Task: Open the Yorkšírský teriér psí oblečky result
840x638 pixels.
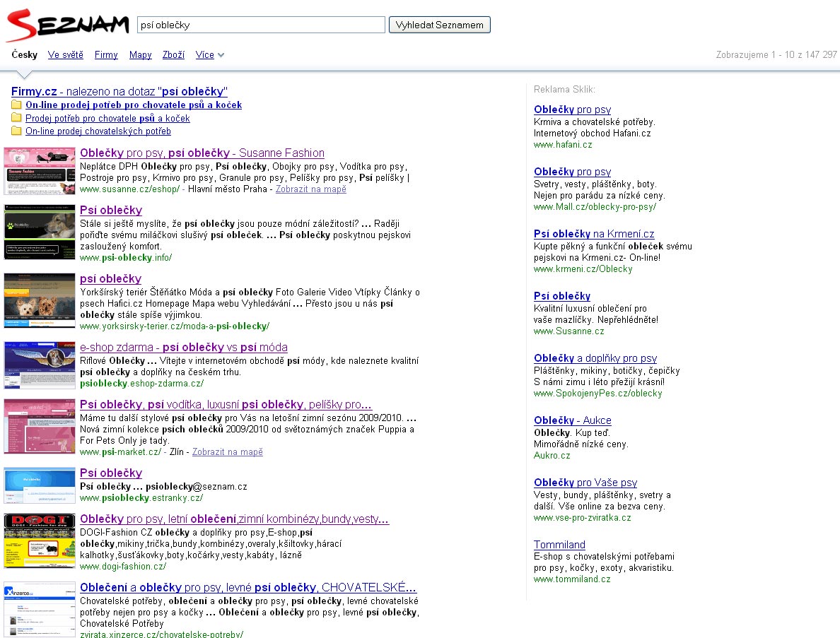Action: click(110, 279)
